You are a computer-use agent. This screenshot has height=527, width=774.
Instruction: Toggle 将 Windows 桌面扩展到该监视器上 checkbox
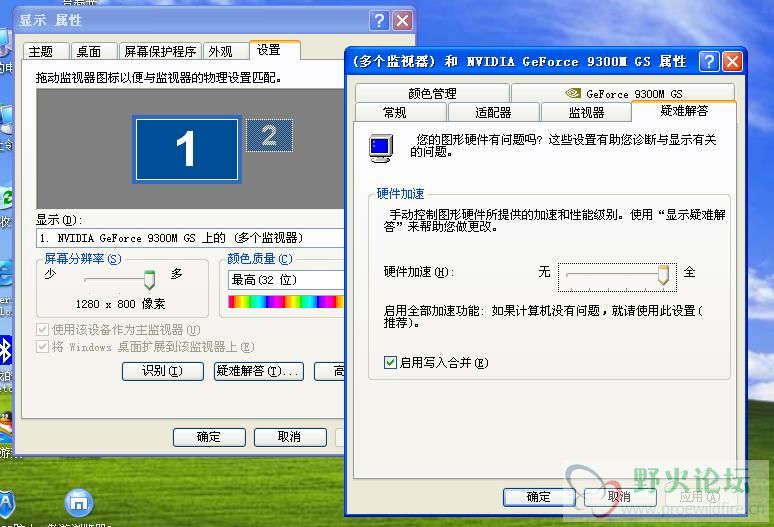(x=42, y=346)
